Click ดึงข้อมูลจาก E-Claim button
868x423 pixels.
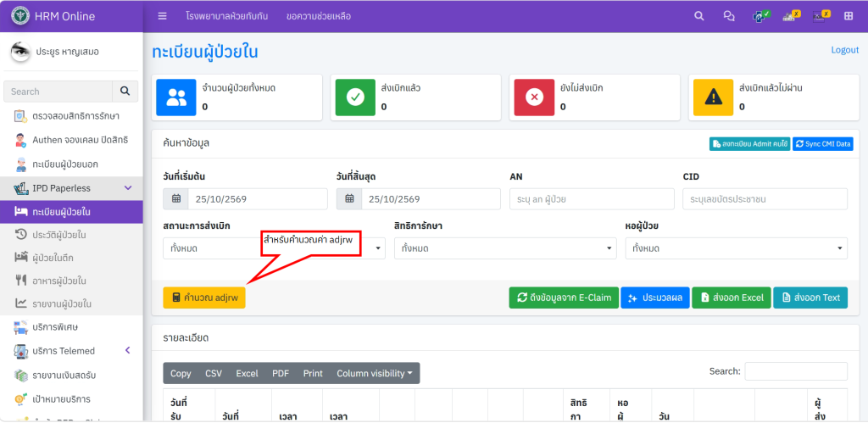[564, 298]
